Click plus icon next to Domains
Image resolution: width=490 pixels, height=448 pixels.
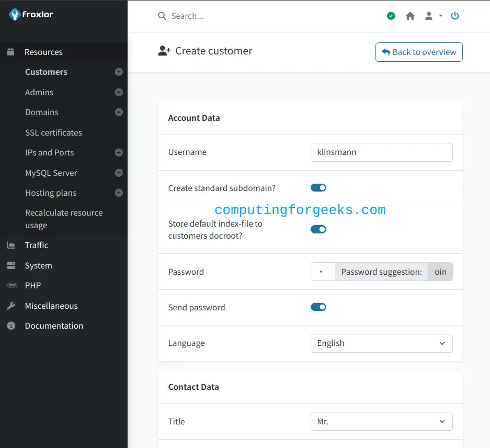pos(119,112)
